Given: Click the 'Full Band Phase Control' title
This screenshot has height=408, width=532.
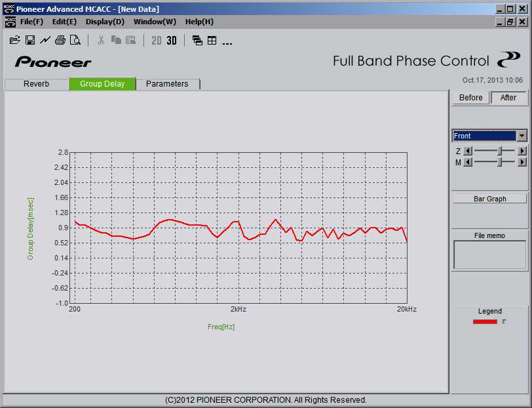Looking at the screenshot, I should pos(411,61).
